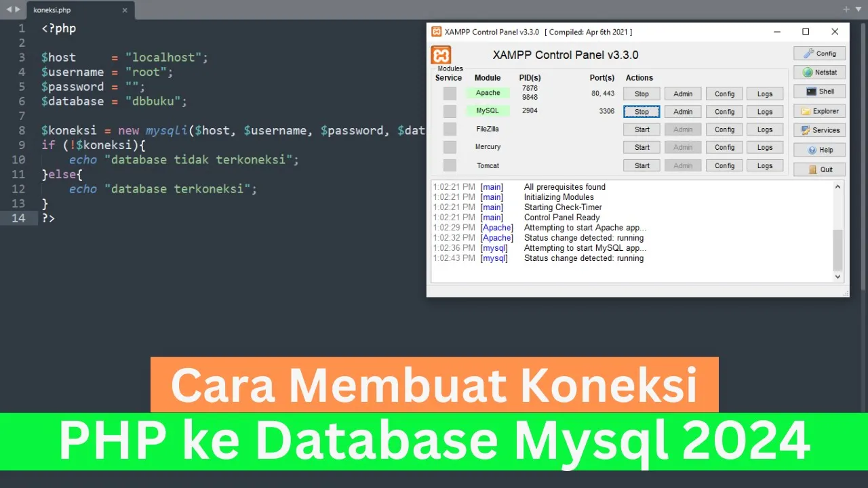
Task: Click log line 'Control Panel Ready'
Action: (x=561, y=218)
